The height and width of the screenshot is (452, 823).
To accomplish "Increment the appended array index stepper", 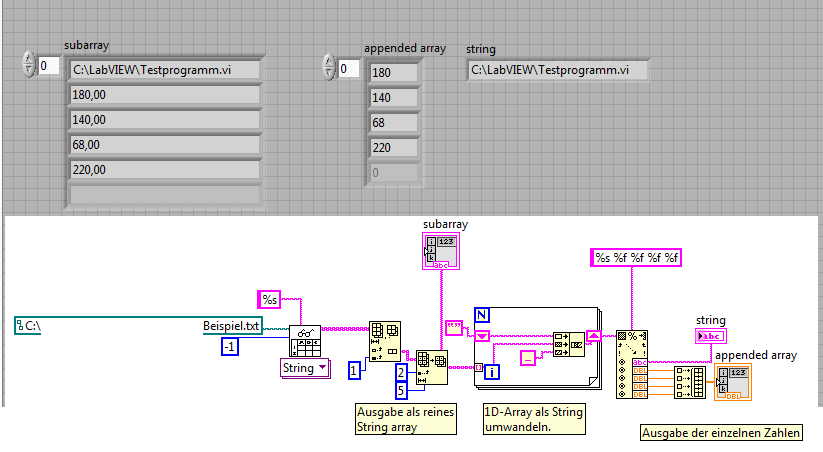I will click(x=329, y=61).
